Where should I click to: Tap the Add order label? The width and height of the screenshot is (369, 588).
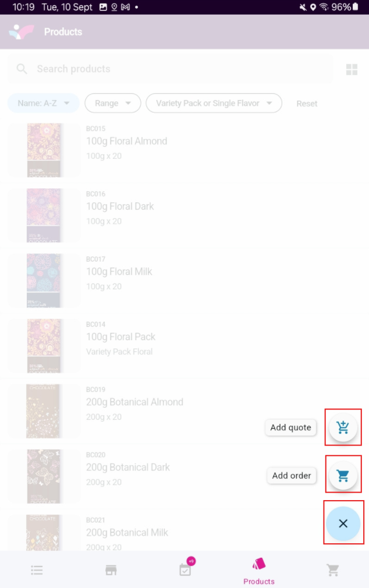tap(292, 475)
